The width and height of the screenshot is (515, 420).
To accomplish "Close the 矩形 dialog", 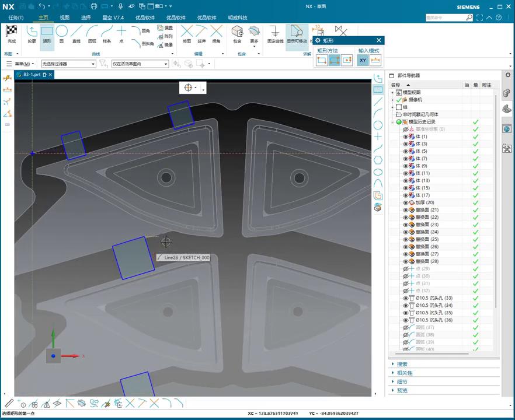I will [378, 40].
